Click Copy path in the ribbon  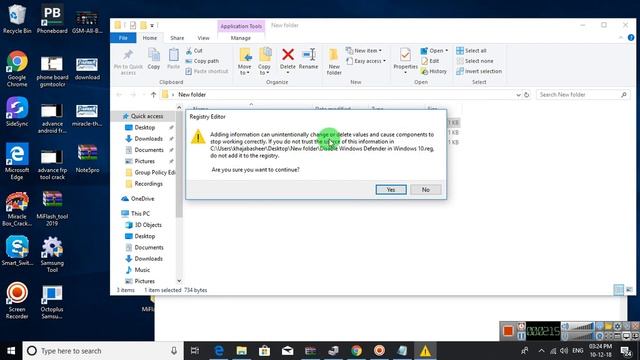pyautogui.click(x=202, y=61)
